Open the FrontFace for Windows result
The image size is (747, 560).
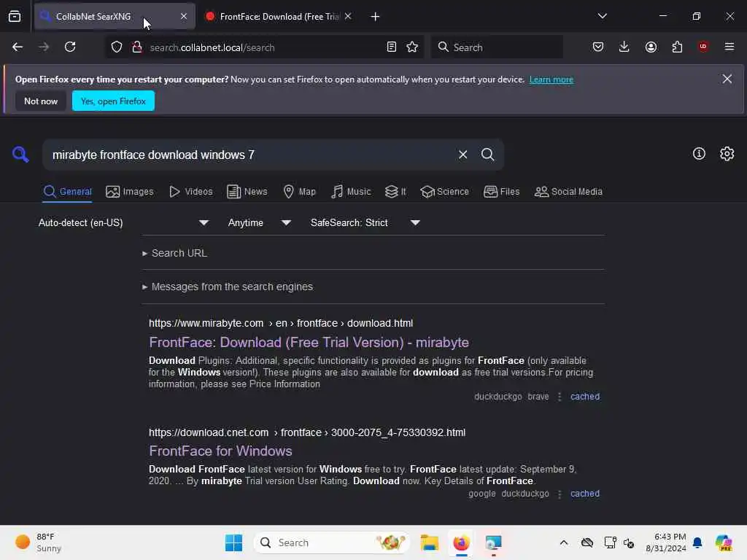click(220, 451)
